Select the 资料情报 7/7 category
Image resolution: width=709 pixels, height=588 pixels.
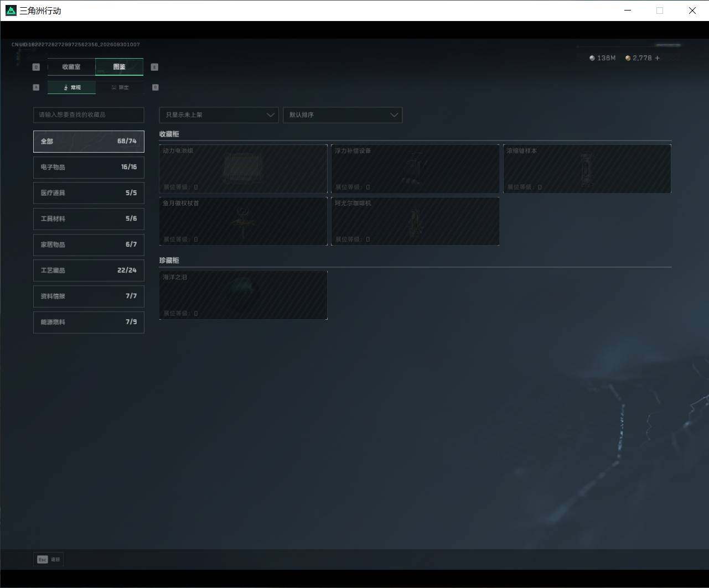click(x=89, y=296)
